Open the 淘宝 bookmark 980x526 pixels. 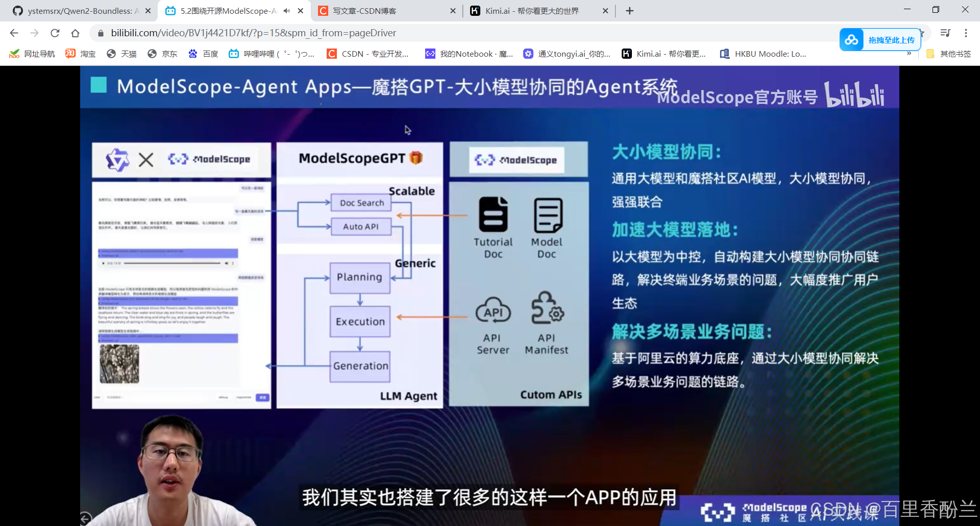[x=81, y=54]
